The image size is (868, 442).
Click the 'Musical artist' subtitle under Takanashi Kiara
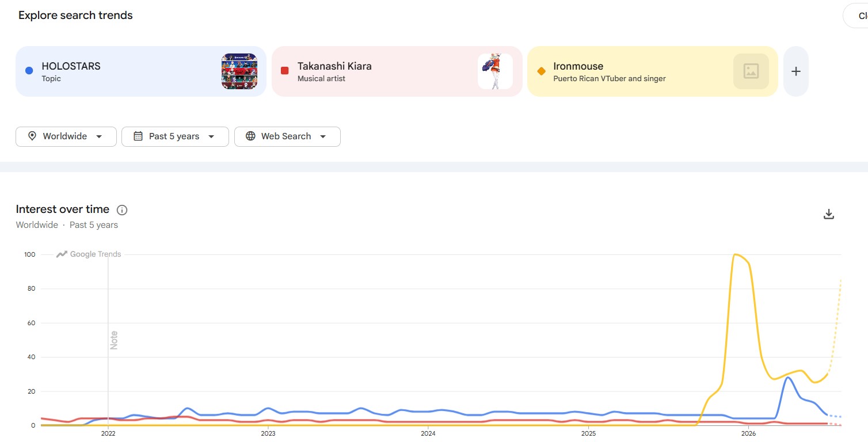pos(321,79)
